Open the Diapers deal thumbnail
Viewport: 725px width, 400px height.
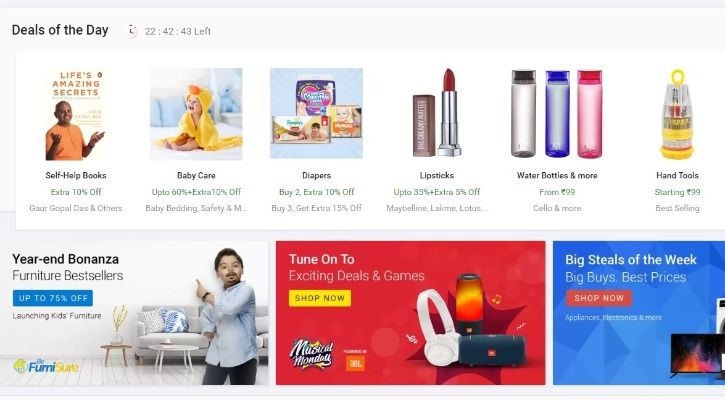click(x=316, y=113)
